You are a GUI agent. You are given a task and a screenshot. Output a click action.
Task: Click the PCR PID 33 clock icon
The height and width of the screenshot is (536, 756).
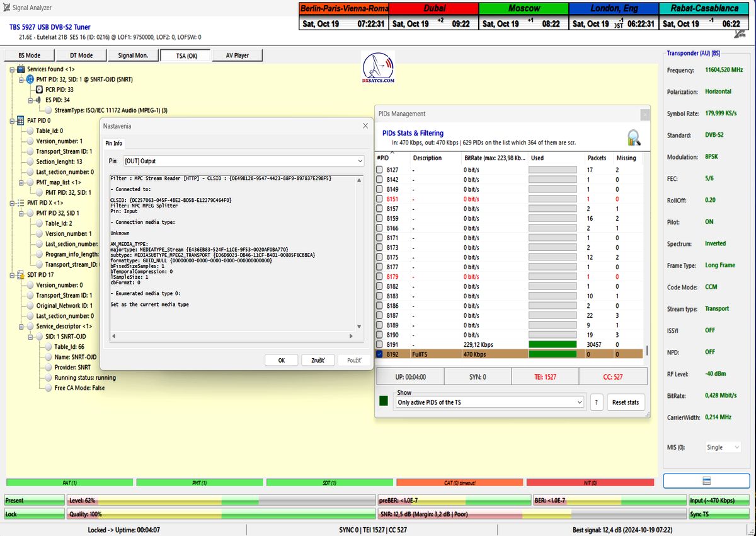[38, 90]
